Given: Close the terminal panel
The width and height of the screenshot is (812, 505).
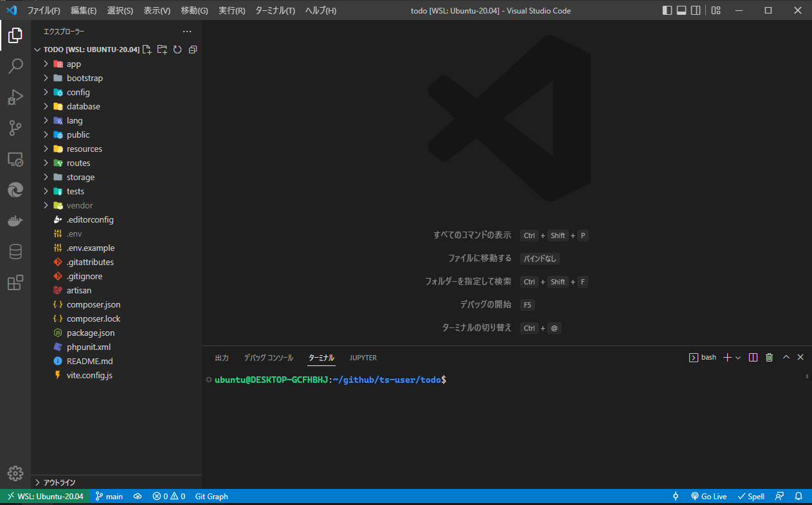Looking at the screenshot, I should [800, 357].
